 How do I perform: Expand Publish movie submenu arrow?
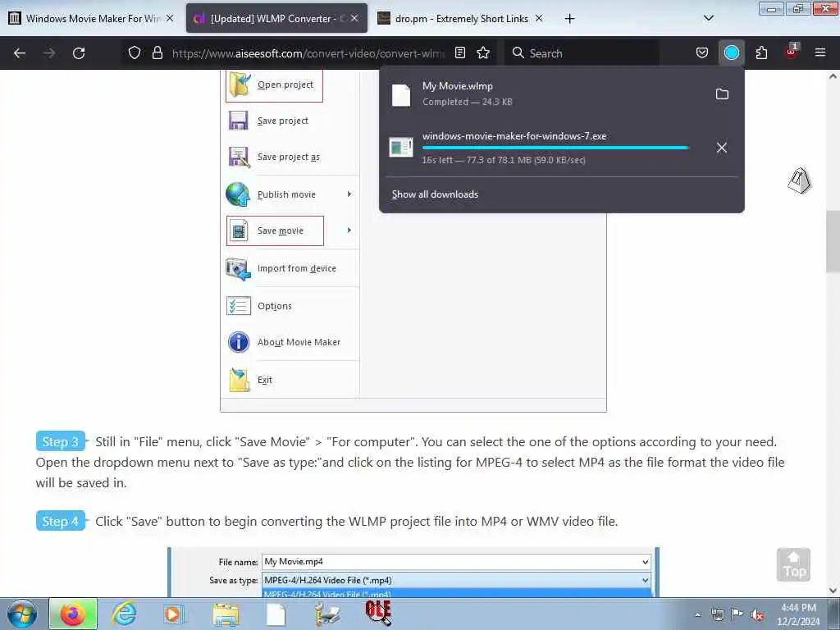pos(349,194)
